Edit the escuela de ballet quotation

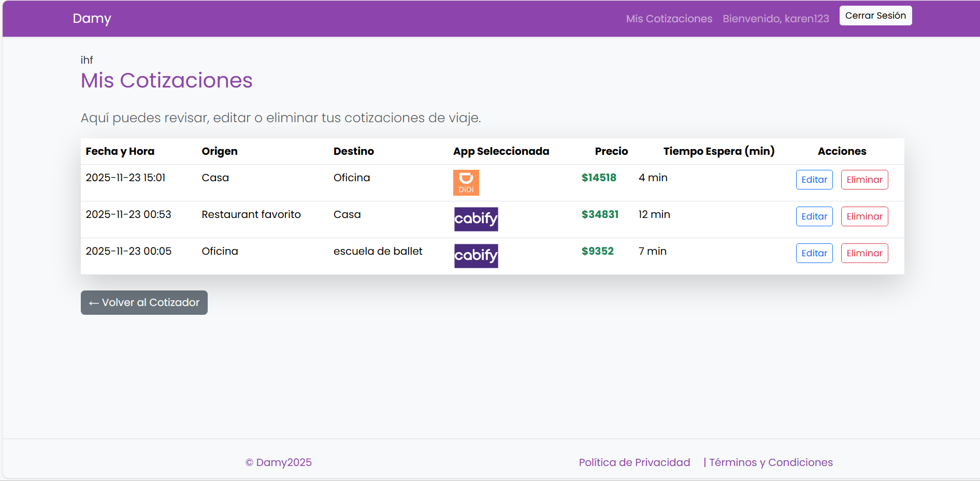click(x=814, y=253)
